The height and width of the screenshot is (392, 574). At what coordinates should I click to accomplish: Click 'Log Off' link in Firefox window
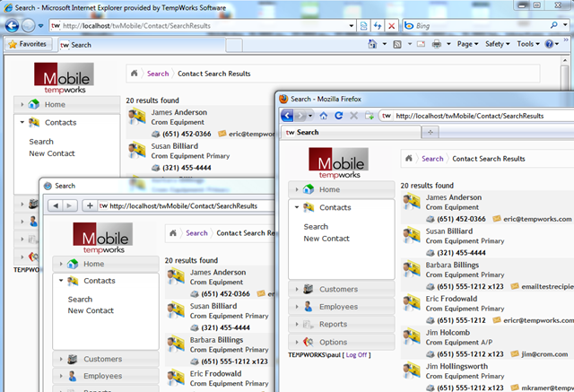click(x=357, y=355)
